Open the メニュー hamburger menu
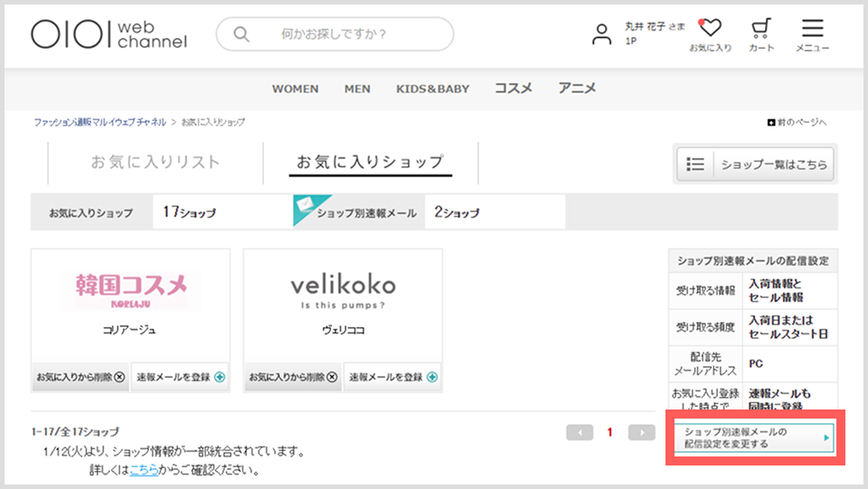The width and height of the screenshot is (868, 489). point(813,35)
